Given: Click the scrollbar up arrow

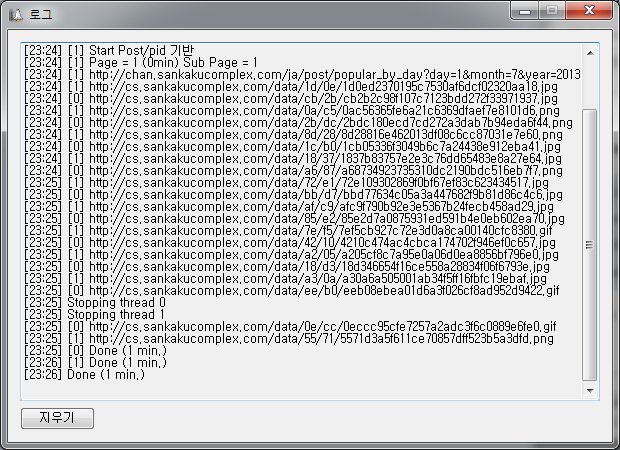Looking at the screenshot, I should coord(590,53).
